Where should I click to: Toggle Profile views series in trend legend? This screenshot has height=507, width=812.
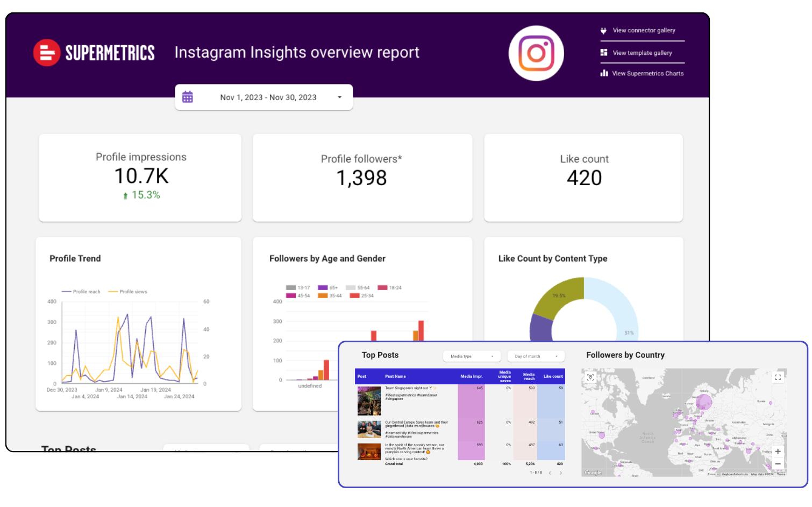coord(128,292)
